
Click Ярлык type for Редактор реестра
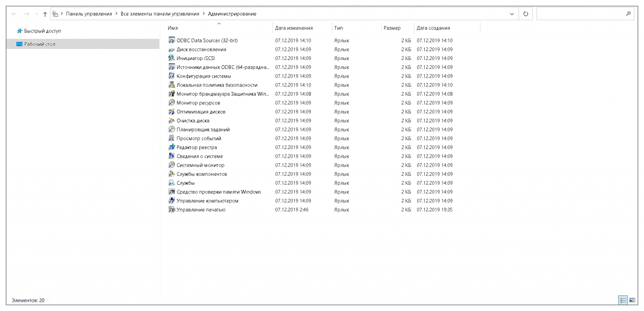tap(342, 147)
